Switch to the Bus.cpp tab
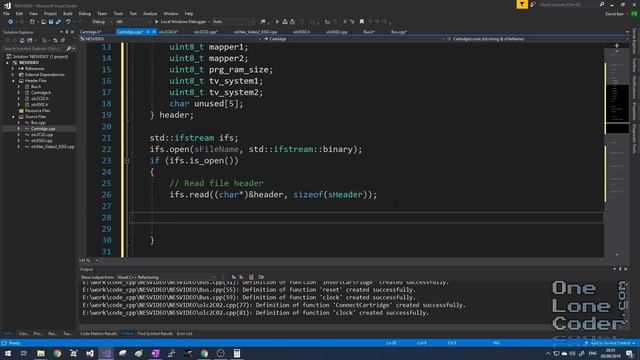640x360 pixels. point(399,31)
